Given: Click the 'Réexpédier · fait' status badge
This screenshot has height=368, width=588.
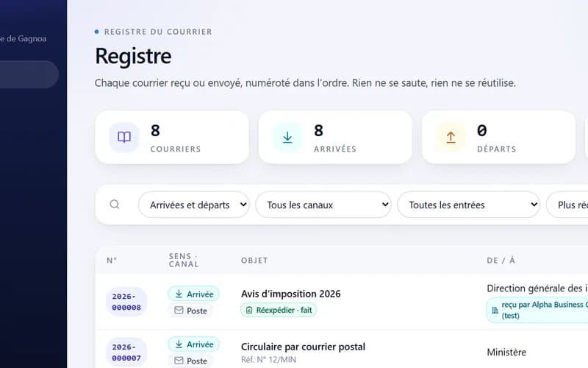Looking at the screenshot, I should pyautogui.click(x=279, y=310).
